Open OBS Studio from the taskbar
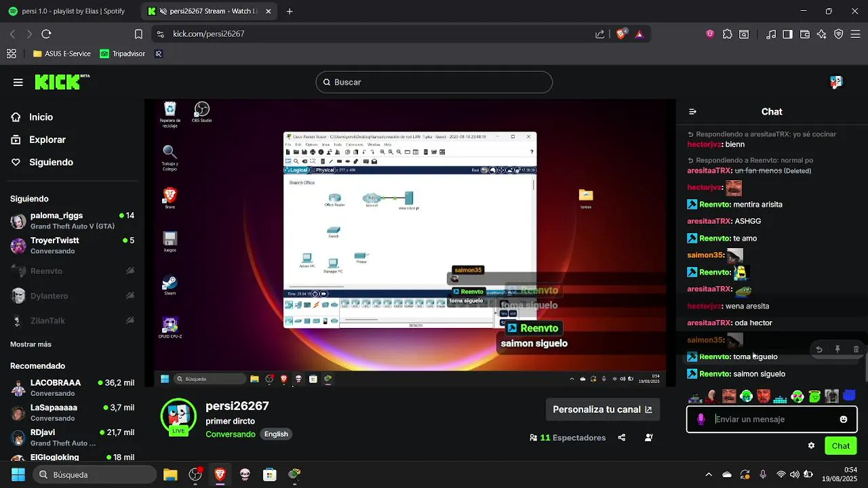This screenshot has width=868, height=488. (195, 474)
